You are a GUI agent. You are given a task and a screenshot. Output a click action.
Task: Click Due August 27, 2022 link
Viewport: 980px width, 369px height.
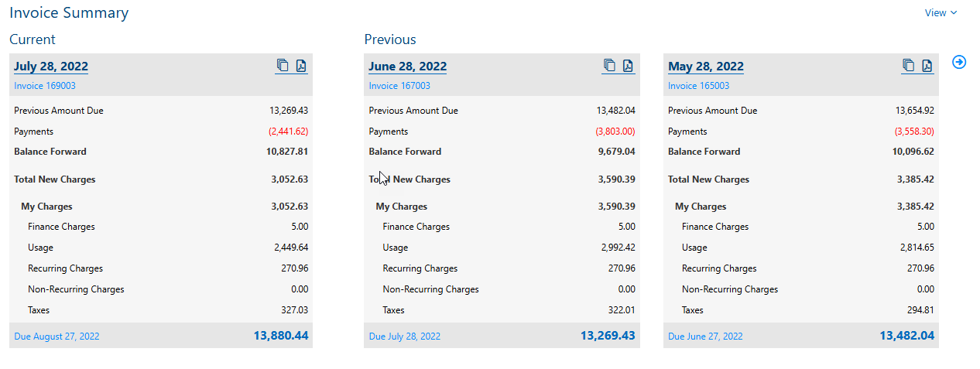coord(57,337)
